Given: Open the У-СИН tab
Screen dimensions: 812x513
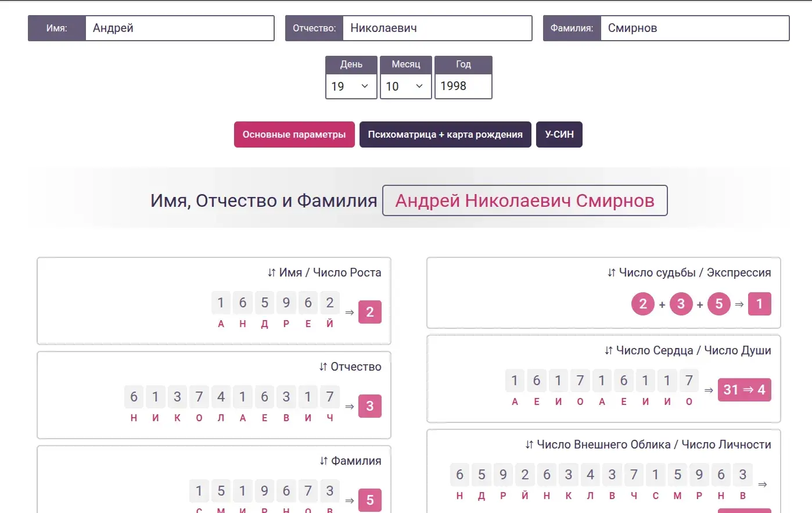Looking at the screenshot, I should click(x=559, y=134).
